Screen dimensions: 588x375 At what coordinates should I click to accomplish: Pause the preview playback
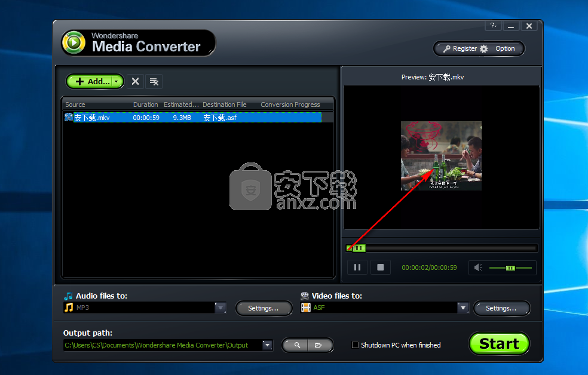pos(357,268)
